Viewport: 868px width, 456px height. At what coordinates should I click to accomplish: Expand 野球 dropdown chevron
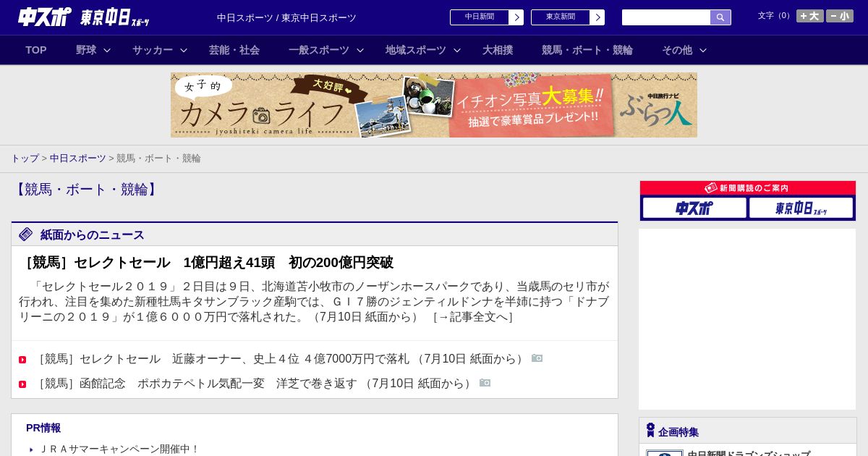pos(107,50)
